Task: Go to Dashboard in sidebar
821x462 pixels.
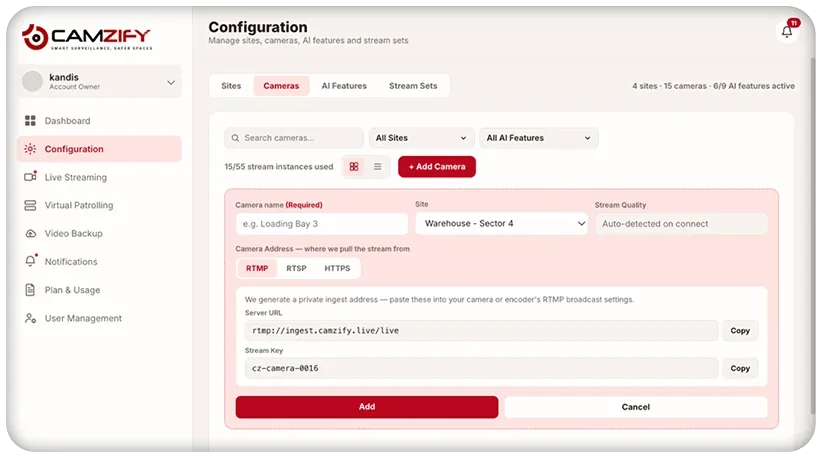Action: point(99,120)
